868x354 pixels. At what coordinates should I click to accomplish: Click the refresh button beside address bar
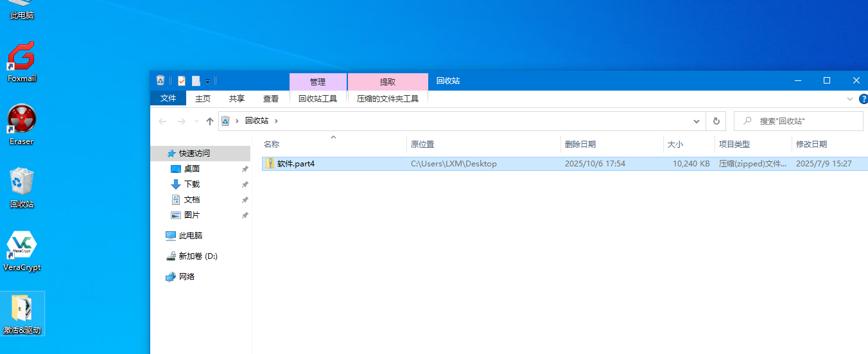[x=716, y=121]
